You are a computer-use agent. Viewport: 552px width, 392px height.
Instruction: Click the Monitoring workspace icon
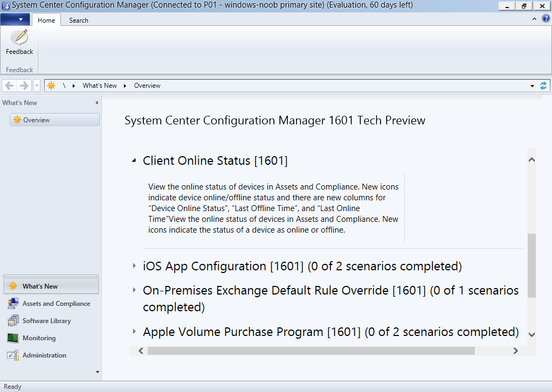13,338
